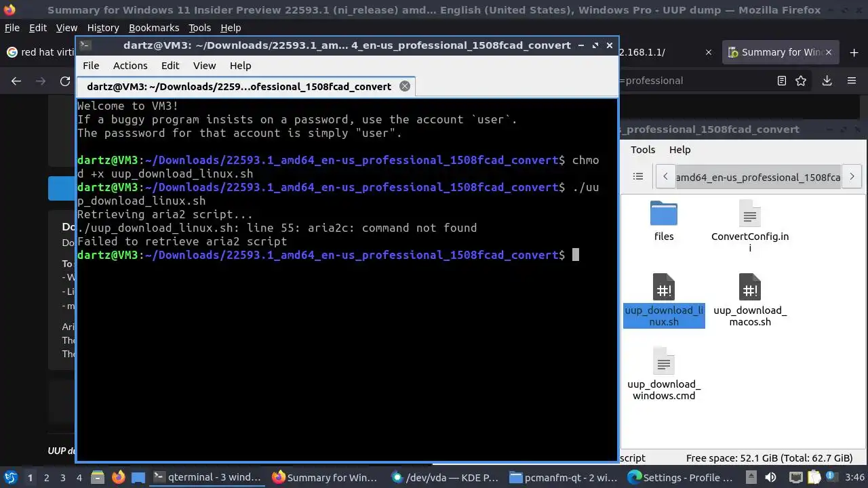Image resolution: width=868 pixels, height=488 pixels.
Task: Activate pcmanfm-qt taskbar window button
Action: point(564,477)
